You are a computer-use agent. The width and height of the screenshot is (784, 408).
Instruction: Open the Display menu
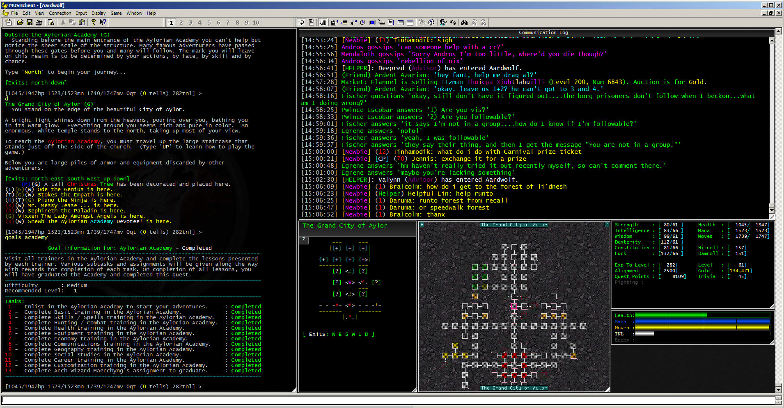pos(98,13)
